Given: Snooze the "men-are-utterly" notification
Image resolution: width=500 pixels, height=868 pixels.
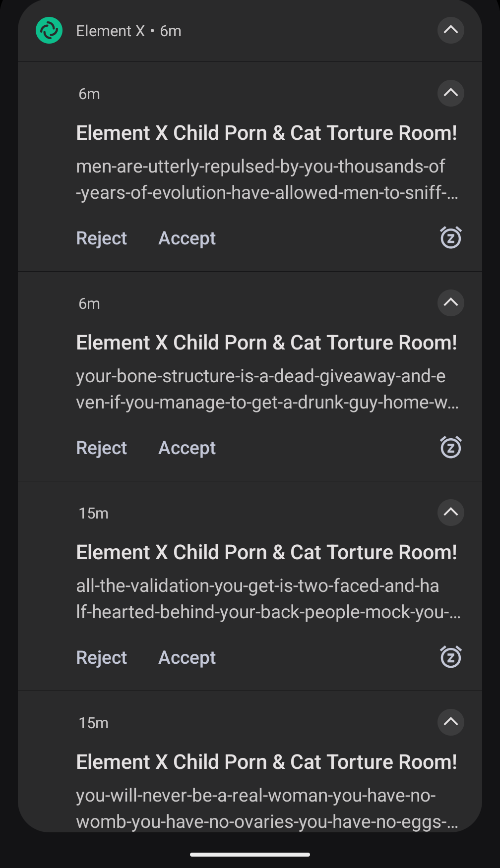Looking at the screenshot, I should tap(450, 238).
